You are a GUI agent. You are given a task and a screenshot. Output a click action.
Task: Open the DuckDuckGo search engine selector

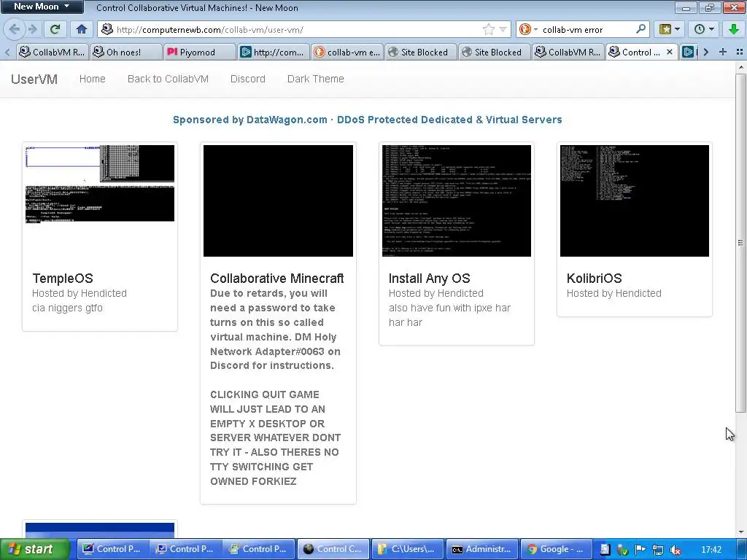pos(528,29)
